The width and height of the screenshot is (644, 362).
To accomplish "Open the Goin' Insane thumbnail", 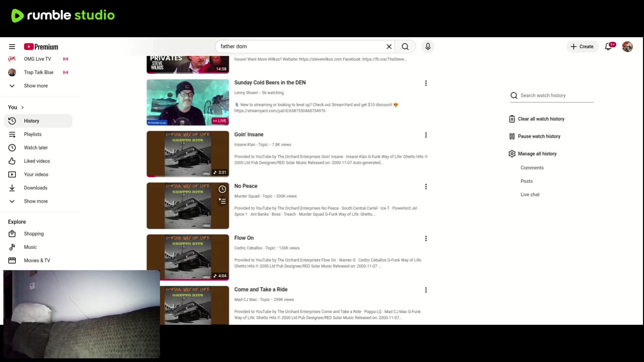I will (x=188, y=154).
